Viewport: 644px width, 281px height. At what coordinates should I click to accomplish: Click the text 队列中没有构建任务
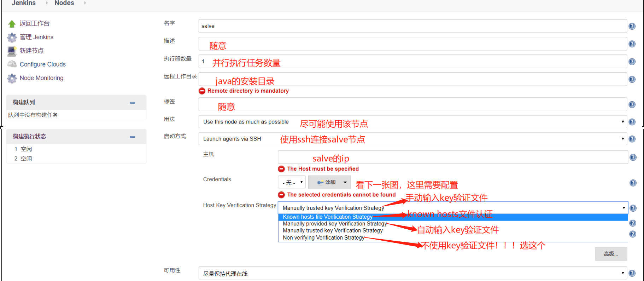click(33, 115)
